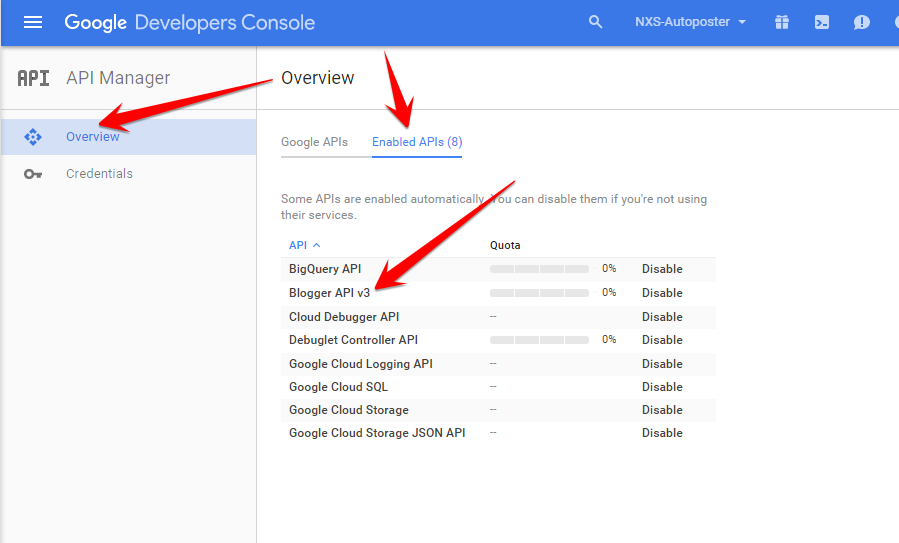Open the Debuglet Controller API entry
This screenshot has width=899, height=543.
coord(353,340)
